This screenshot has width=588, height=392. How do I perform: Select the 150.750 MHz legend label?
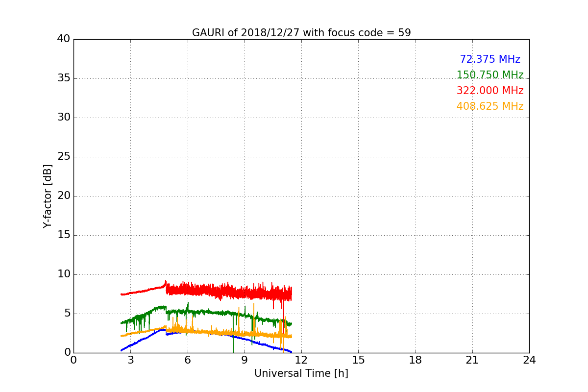point(490,75)
